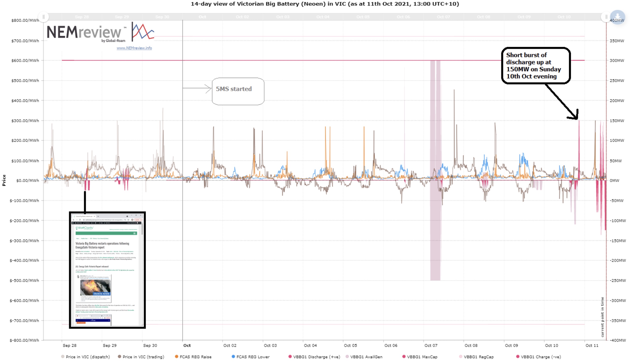Click the current point in time marker
Viewport: 631px width, 364px height.
(602, 317)
